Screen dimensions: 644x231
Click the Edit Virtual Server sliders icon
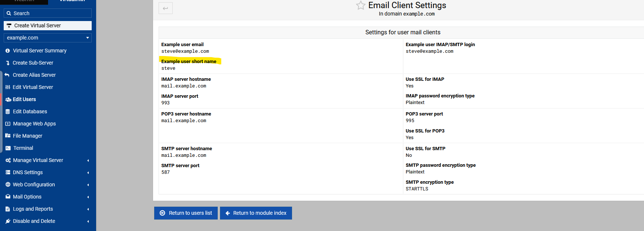(8, 87)
